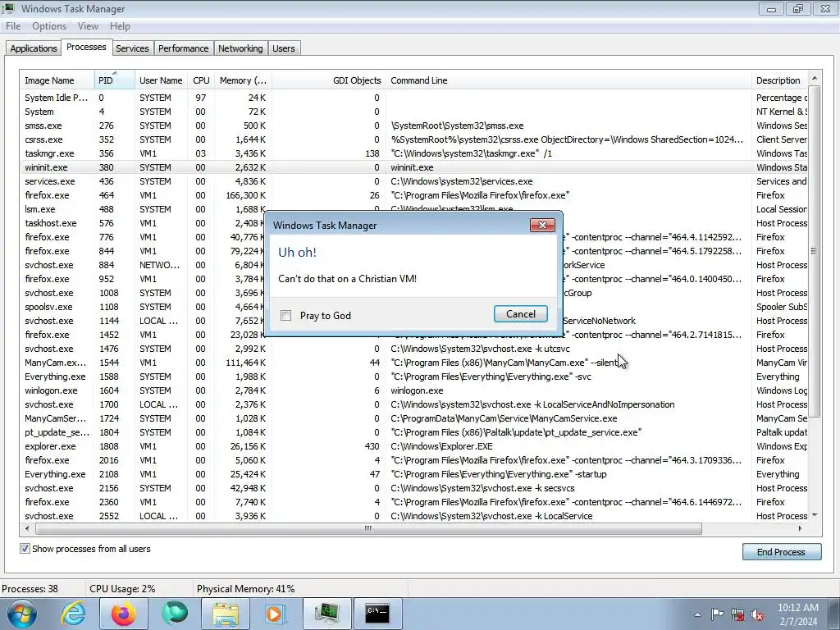
Task: Select the wininit.exe process row
Action: click(x=413, y=167)
